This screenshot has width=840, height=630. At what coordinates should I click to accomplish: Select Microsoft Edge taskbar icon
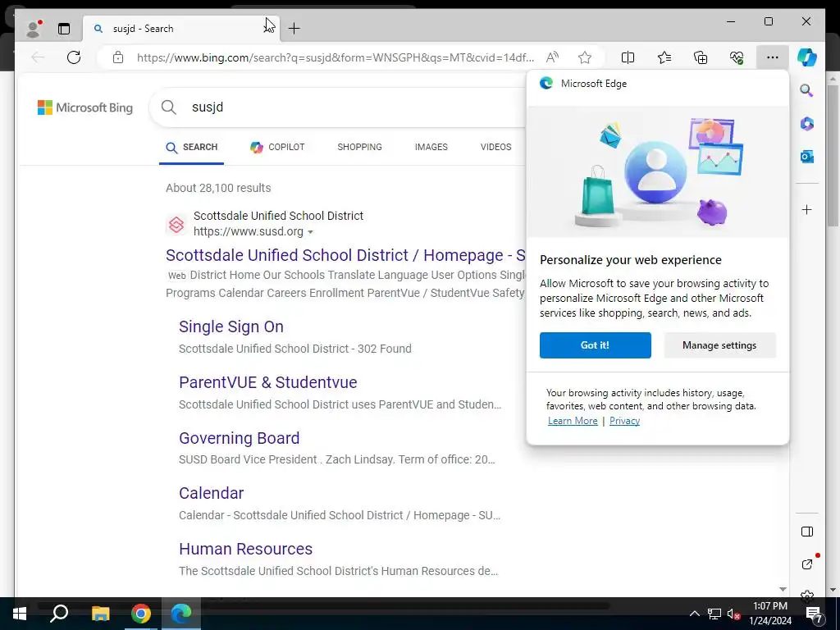point(181,614)
